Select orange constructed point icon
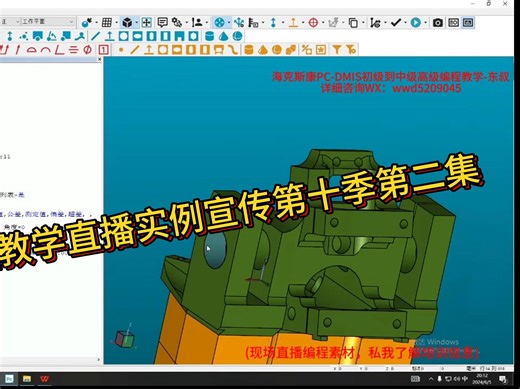 click(121, 50)
